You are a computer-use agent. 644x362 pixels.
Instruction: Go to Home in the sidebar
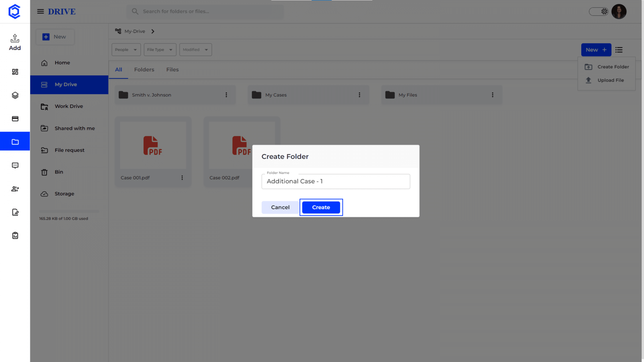tap(69, 63)
